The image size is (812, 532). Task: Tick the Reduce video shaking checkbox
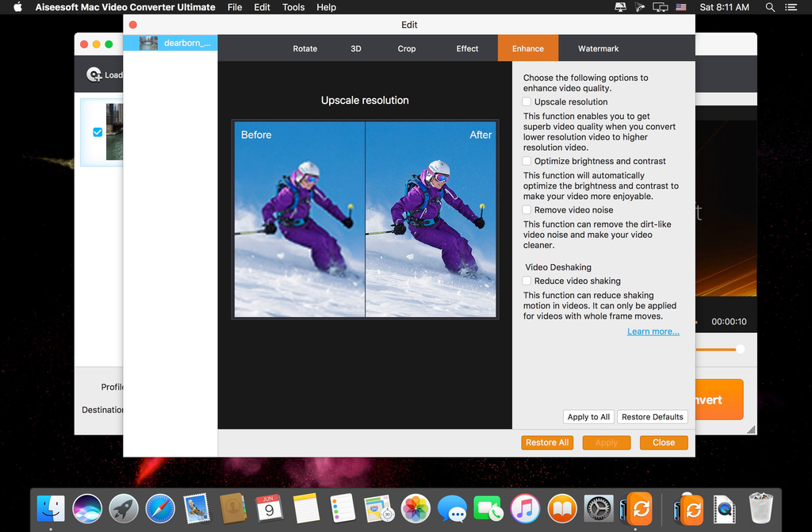527,280
